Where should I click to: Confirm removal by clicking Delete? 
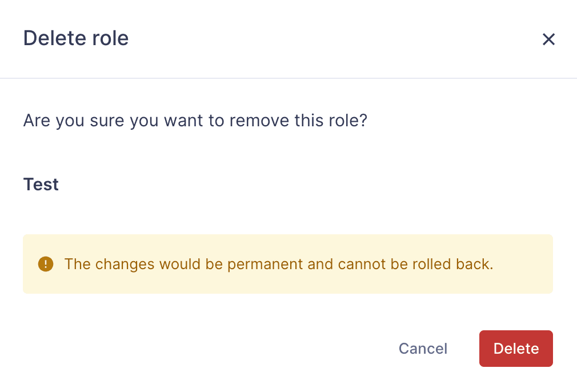[x=516, y=349]
